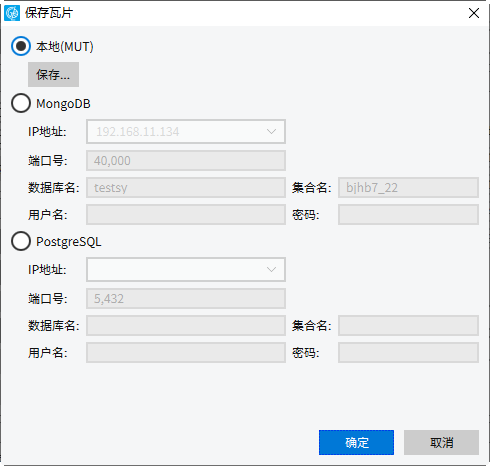The width and height of the screenshot is (490, 466).
Task: Close the 保存瓦片 dialog
Action: (473, 13)
